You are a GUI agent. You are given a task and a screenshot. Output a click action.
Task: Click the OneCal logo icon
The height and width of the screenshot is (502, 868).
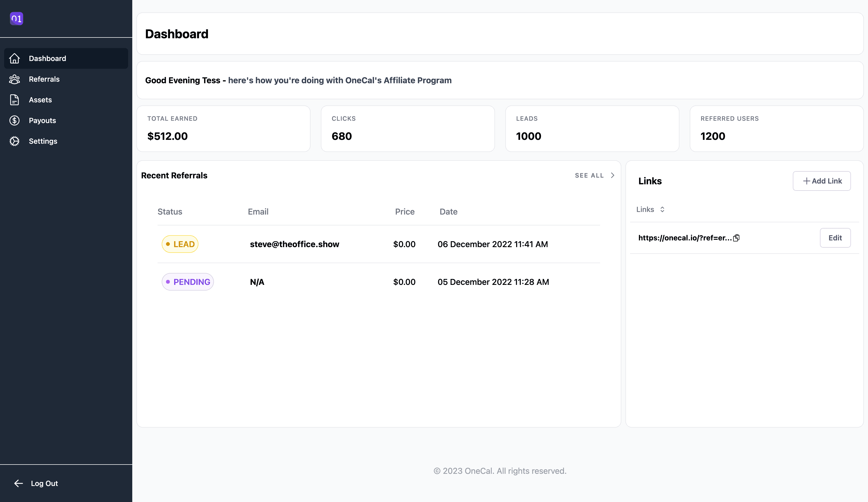(17, 19)
